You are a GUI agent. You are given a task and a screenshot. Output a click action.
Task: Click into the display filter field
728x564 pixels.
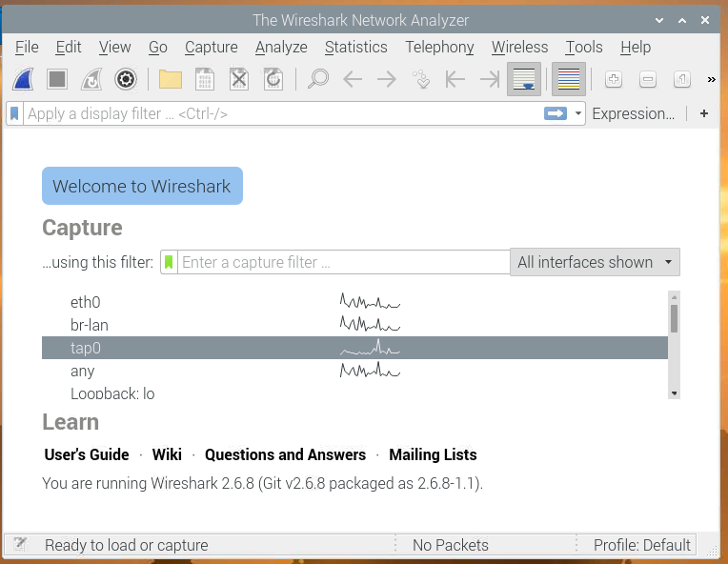283,113
